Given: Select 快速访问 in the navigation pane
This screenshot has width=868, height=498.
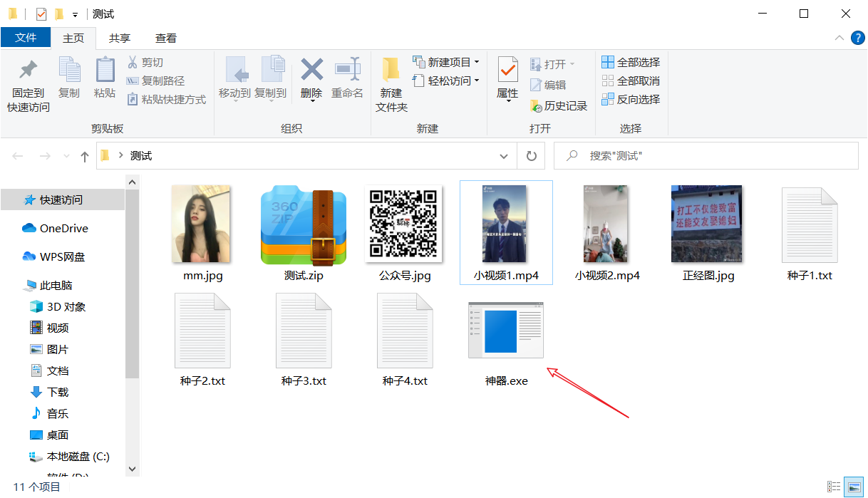Looking at the screenshot, I should click(x=63, y=200).
